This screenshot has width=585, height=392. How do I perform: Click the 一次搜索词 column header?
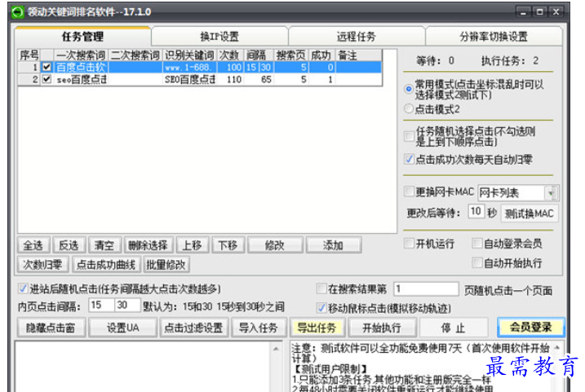81,55
